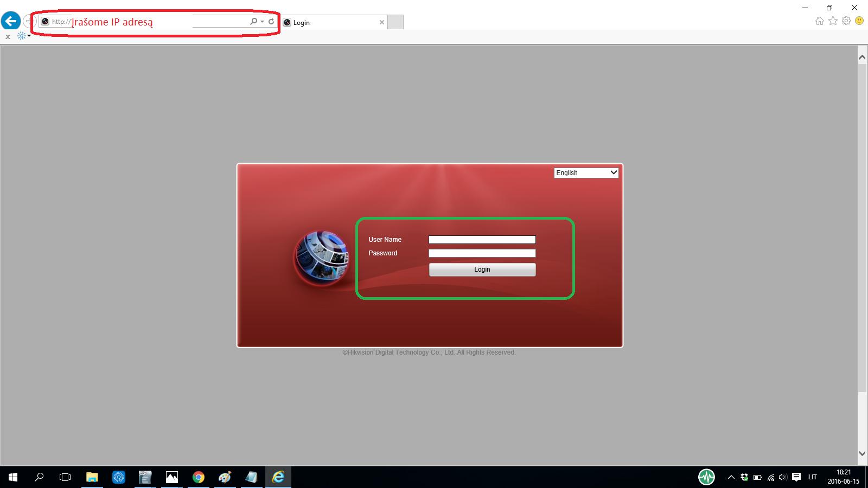868x488 pixels.
Task: Open the browser Tools gear menu
Action: (x=846, y=21)
